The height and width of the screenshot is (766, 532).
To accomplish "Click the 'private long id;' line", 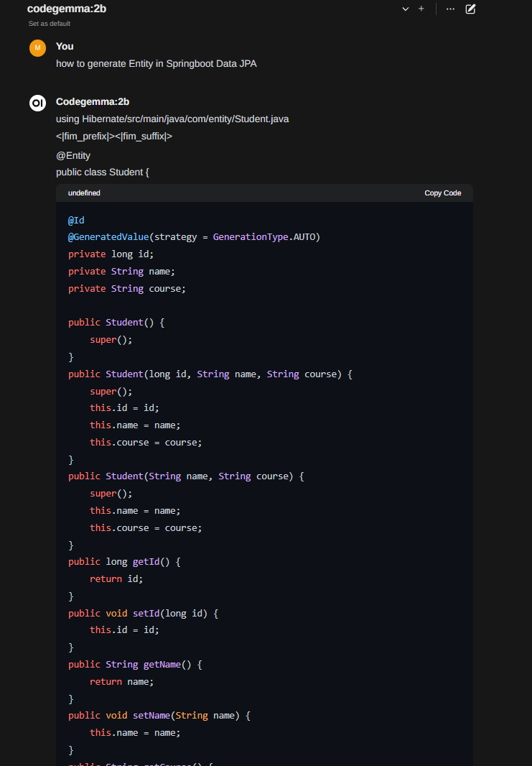I will point(111,254).
